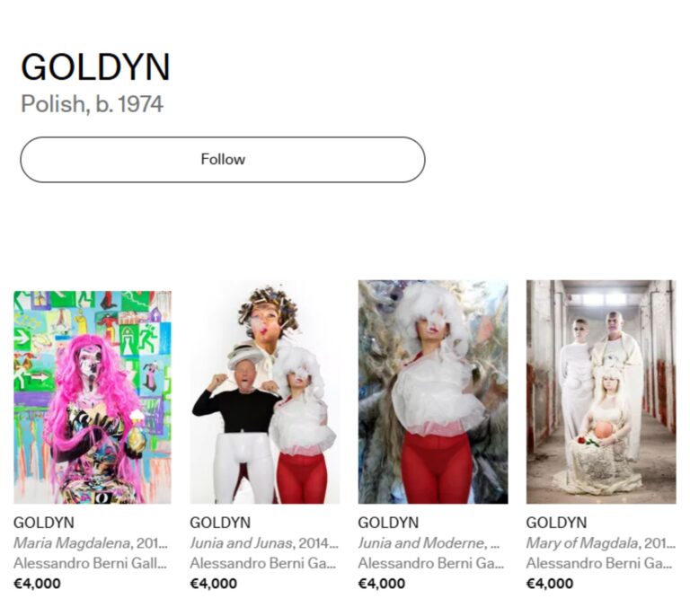Click the €4,000 price under Maria Magdalena

pos(38,584)
